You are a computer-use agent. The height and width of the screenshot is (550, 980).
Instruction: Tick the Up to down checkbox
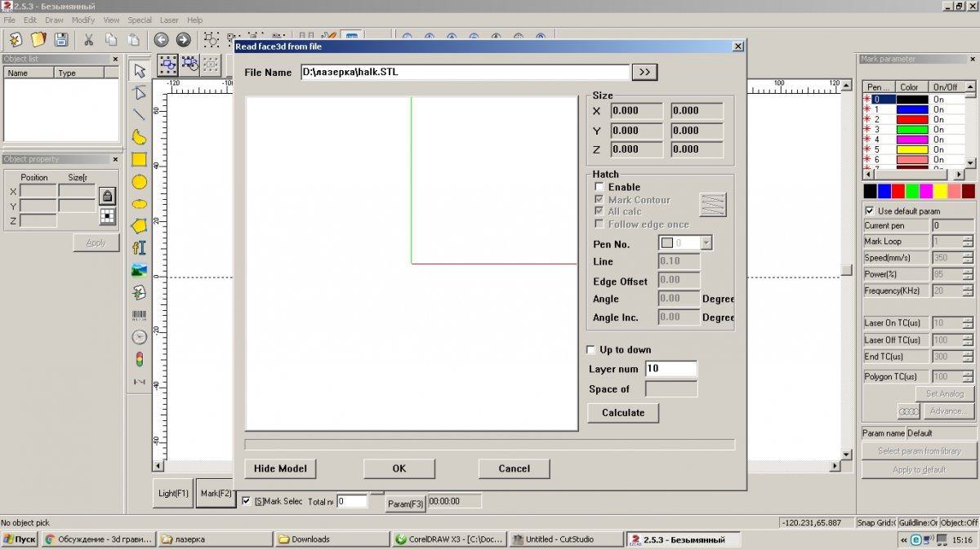591,350
